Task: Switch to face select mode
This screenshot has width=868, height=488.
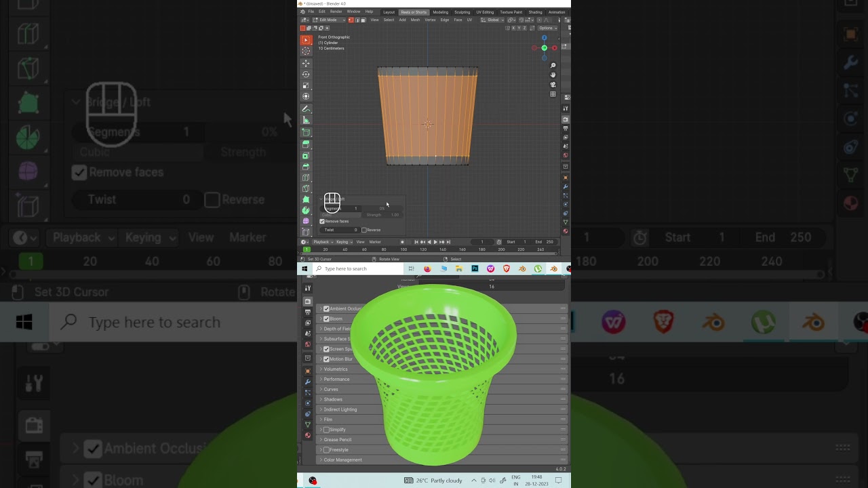Action: click(x=363, y=20)
